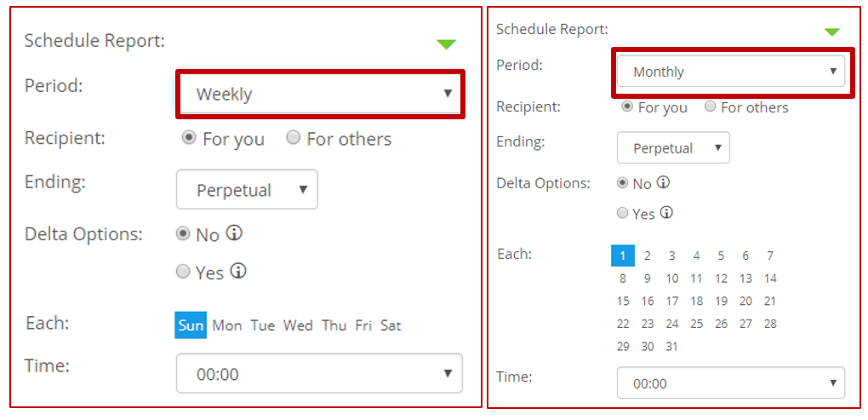Pick day 31 in monthly calendar

coord(672,347)
